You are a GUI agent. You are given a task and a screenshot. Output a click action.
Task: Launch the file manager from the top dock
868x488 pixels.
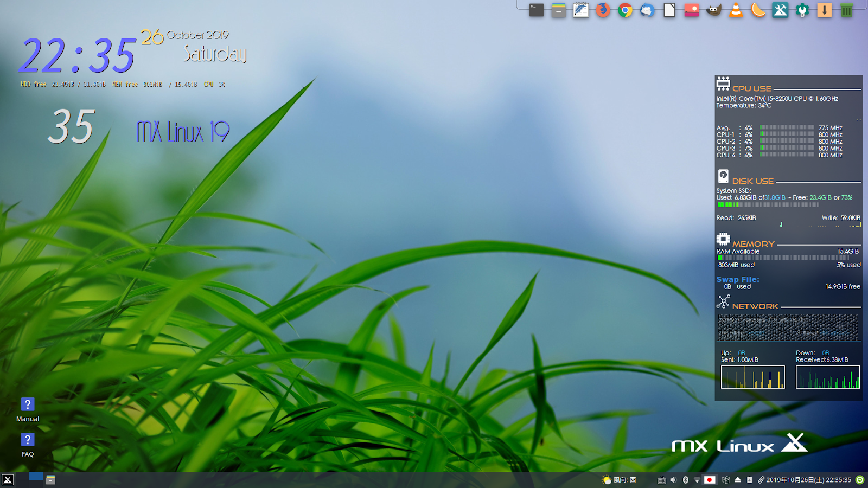coord(559,10)
